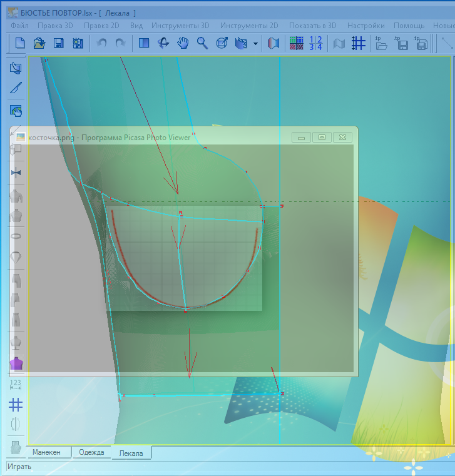Click the underwire image in Picasa viewer
The height and width of the screenshot is (476, 455).
pos(184,258)
